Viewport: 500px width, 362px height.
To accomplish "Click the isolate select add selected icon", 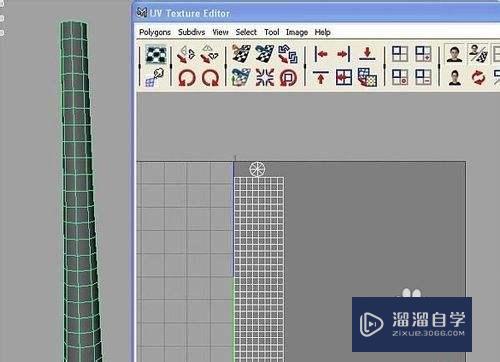I will 423,54.
